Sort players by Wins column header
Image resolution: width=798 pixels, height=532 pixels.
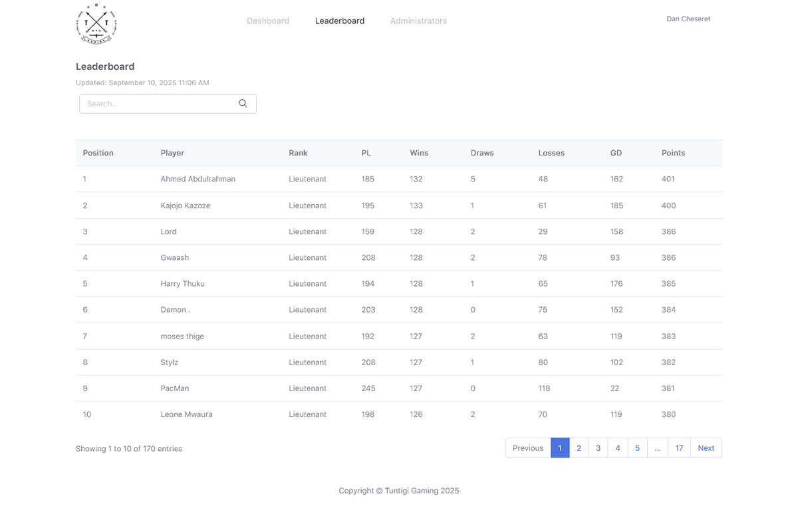[x=419, y=152]
